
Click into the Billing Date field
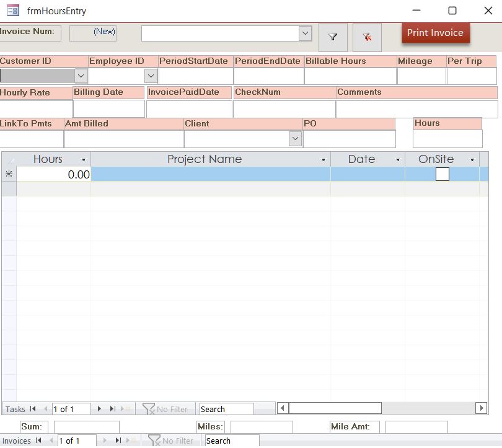pos(109,109)
